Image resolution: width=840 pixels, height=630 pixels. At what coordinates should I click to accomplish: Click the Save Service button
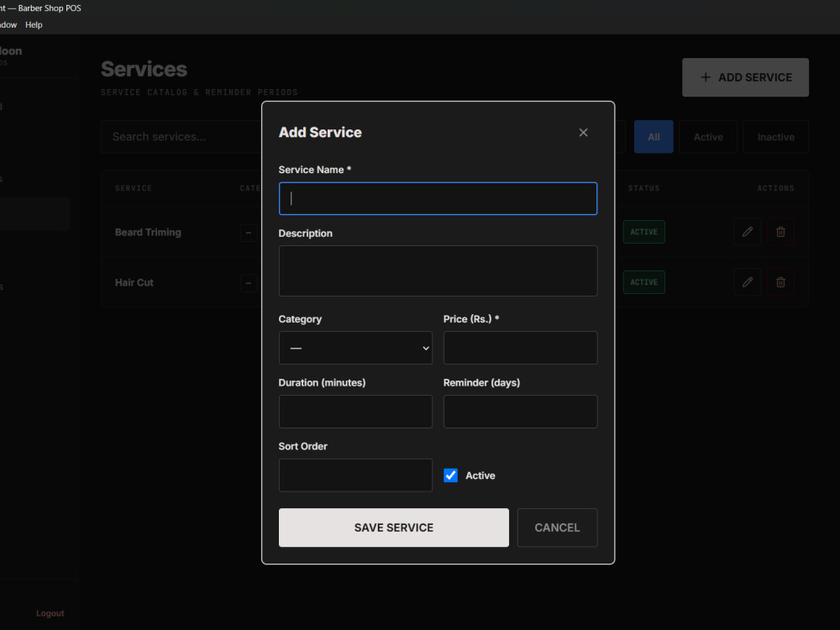(394, 528)
